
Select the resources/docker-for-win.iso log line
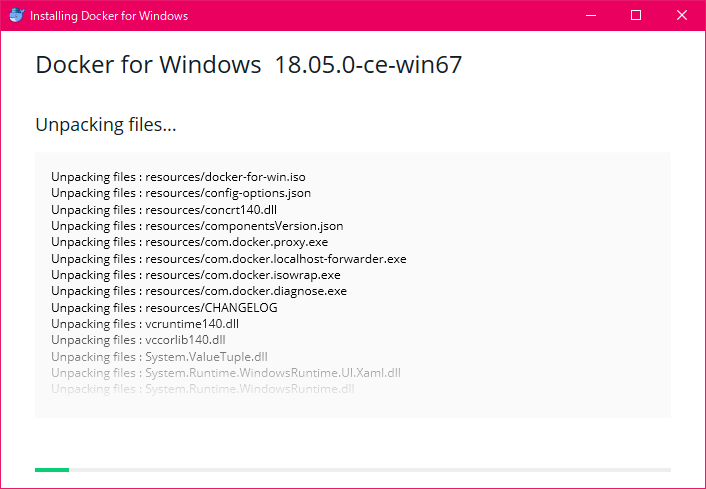click(x=178, y=177)
